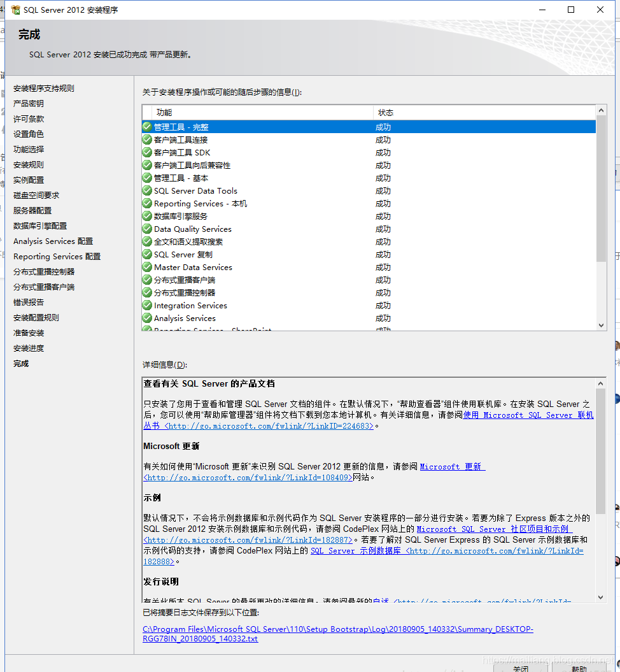Click the 许可条款 step in sidebar
620x672 pixels.
coord(28,118)
